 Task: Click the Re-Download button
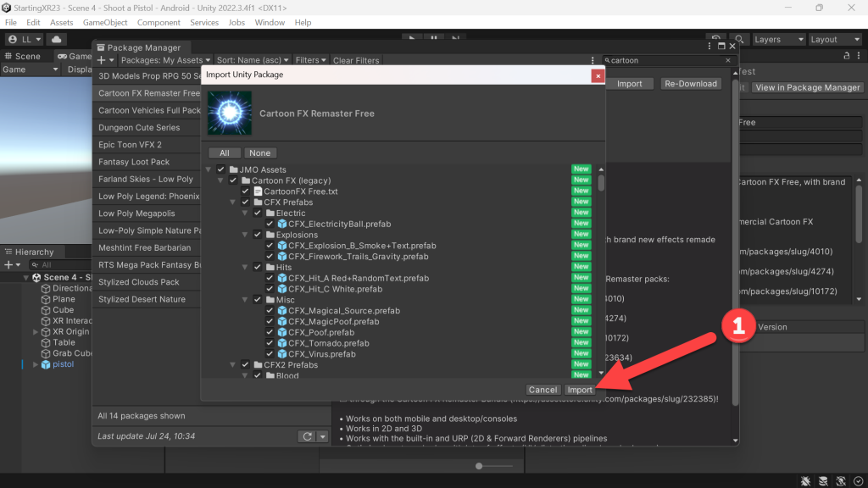pyautogui.click(x=690, y=84)
